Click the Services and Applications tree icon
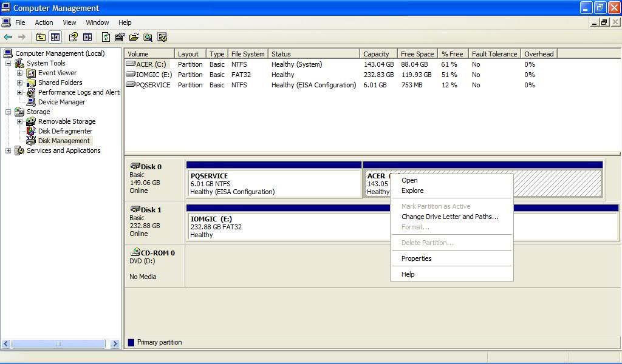The width and height of the screenshot is (622, 364). tap(19, 150)
